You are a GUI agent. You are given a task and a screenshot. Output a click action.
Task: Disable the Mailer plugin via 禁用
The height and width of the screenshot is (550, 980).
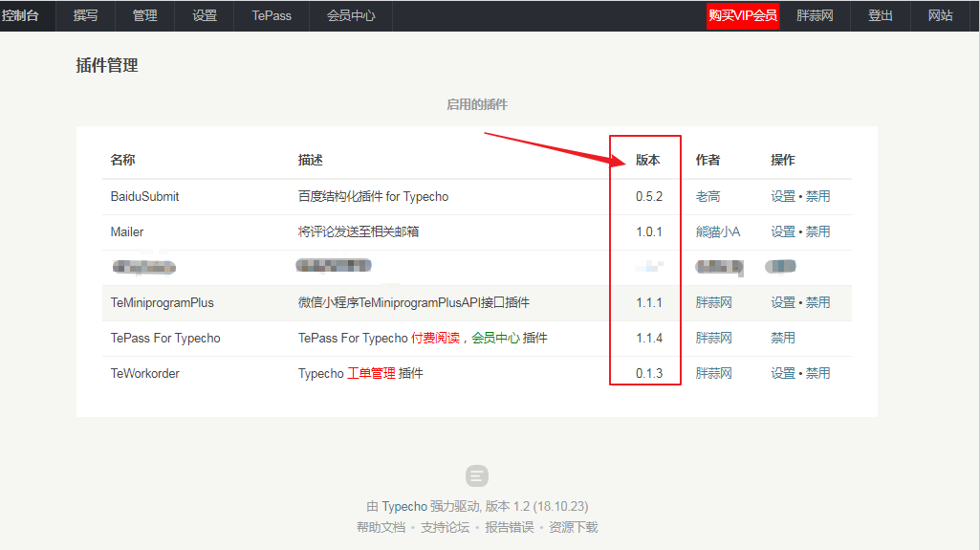(x=817, y=231)
